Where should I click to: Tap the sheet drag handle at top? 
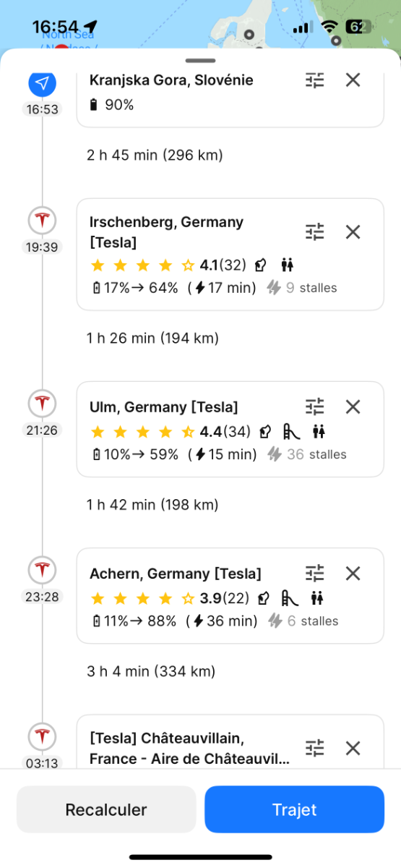[200, 61]
